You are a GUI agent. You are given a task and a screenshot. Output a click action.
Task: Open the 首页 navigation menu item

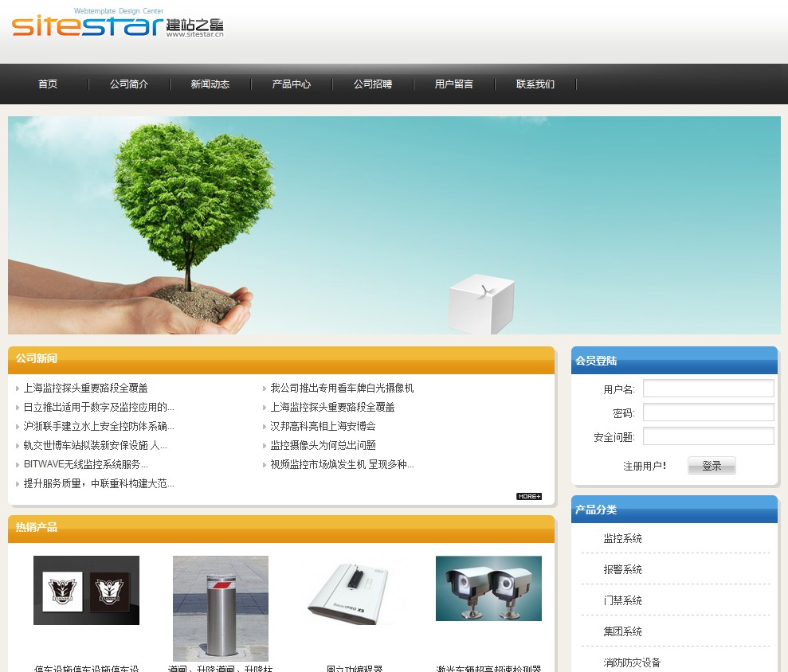48,84
